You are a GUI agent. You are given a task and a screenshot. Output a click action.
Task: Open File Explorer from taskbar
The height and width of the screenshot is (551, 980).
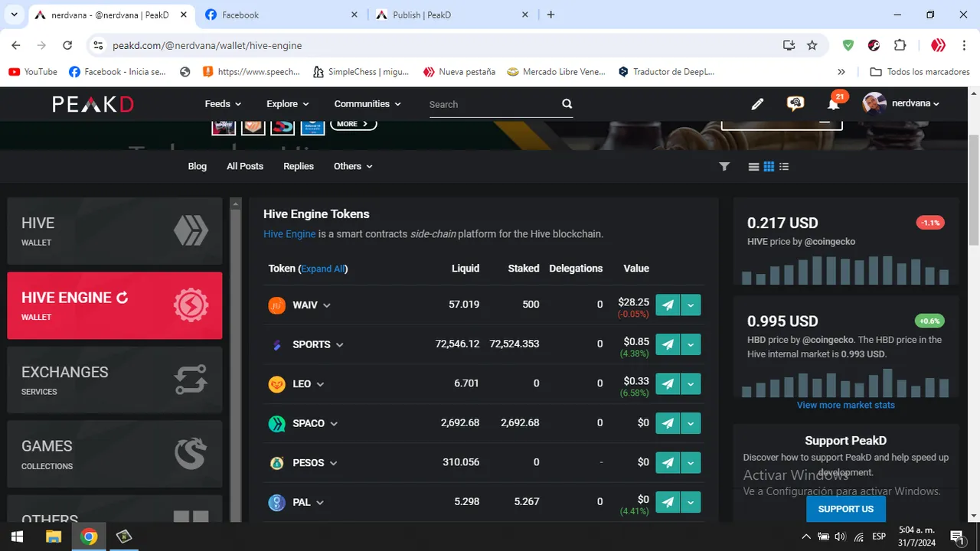click(x=53, y=536)
